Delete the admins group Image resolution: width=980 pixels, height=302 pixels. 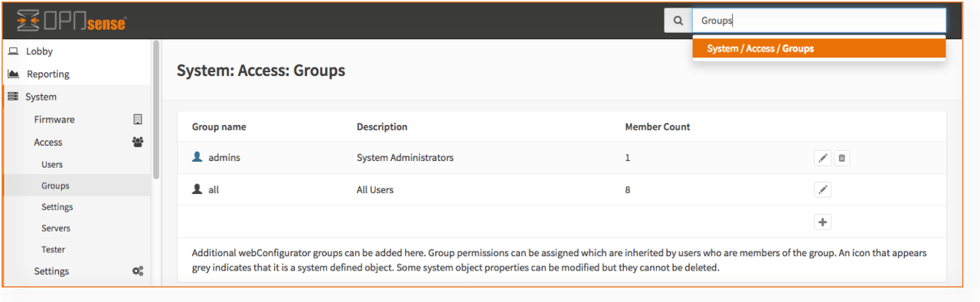coord(841,158)
